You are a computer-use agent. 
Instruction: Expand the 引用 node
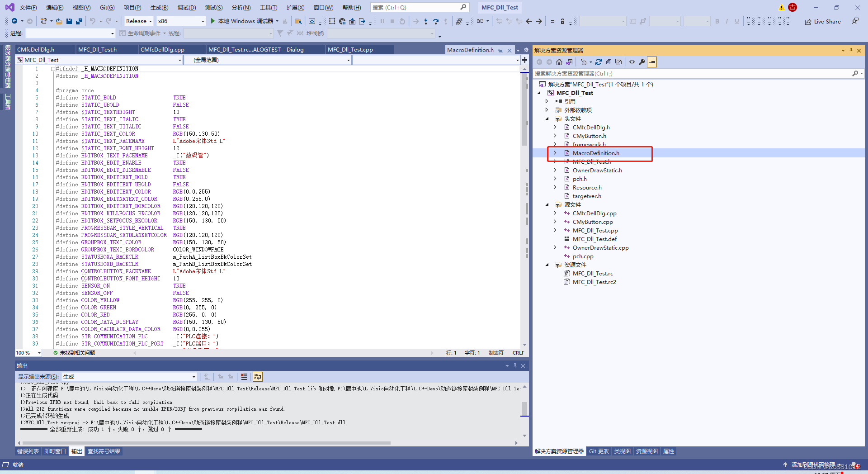coord(547,101)
